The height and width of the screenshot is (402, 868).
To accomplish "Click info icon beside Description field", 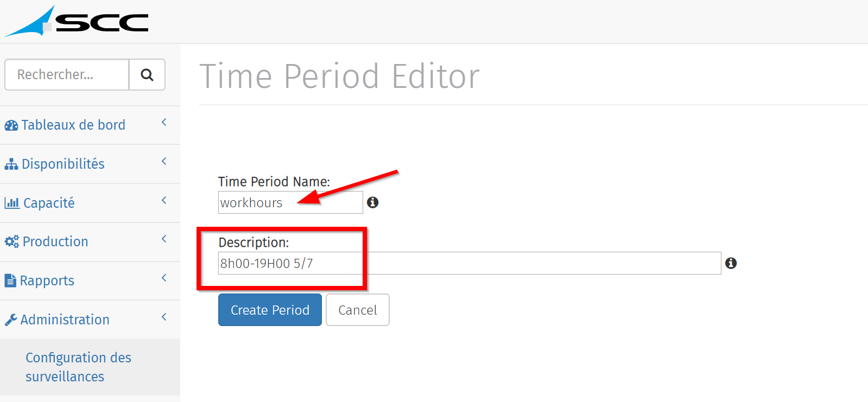I will pyautogui.click(x=731, y=263).
